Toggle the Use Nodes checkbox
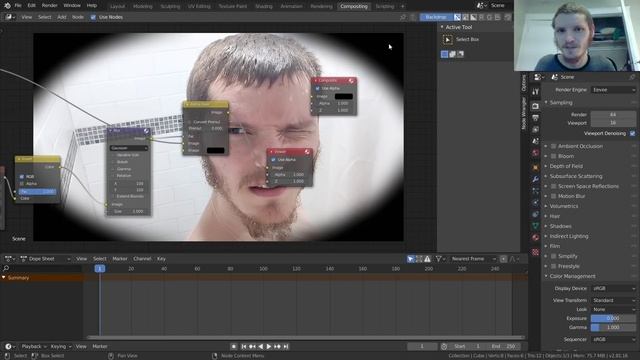The height and width of the screenshot is (360, 640). coord(93,17)
